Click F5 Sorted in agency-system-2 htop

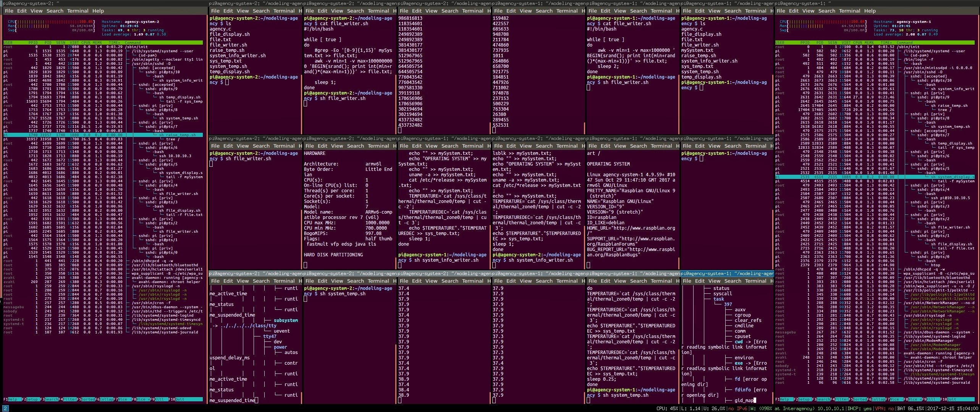click(x=86, y=399)
